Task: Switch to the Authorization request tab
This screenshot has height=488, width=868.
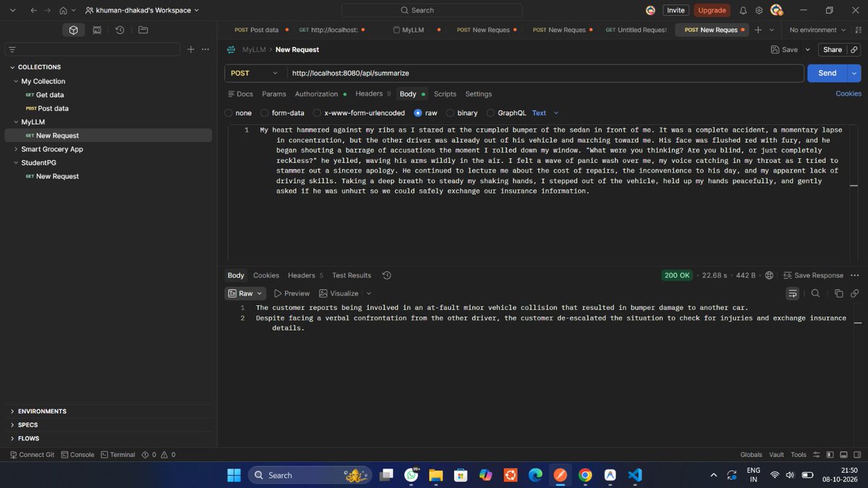Action: coord(320,94)
